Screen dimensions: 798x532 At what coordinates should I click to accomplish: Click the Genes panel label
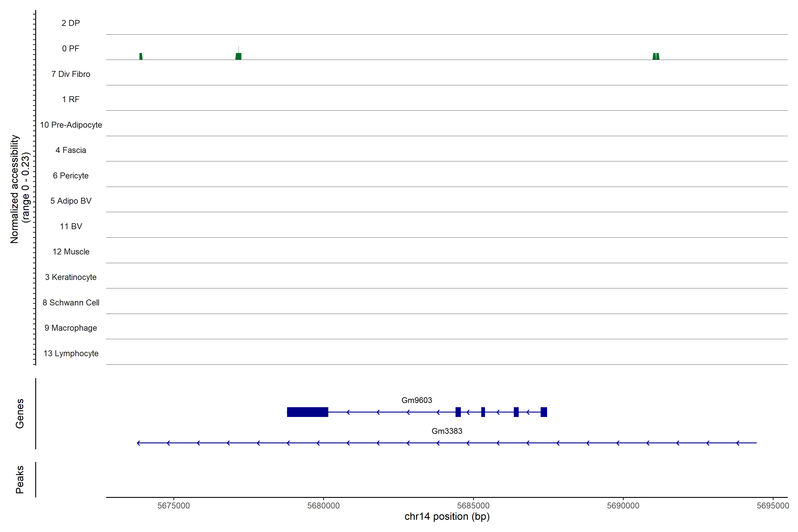(20, 414)
